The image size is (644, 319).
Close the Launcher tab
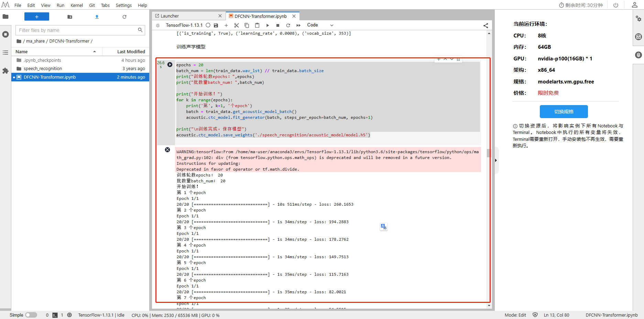pyautogui.click(x=220, y=16)
